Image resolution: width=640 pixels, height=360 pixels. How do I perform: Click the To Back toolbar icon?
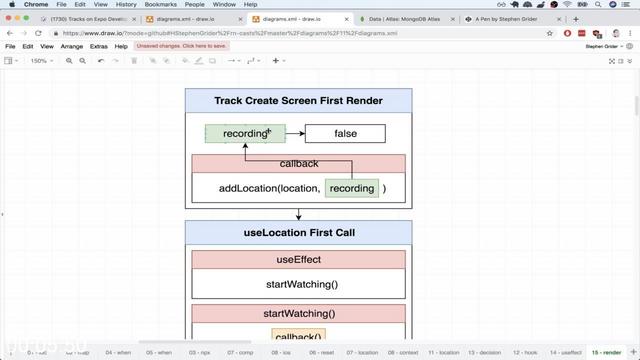click(167, 61)
